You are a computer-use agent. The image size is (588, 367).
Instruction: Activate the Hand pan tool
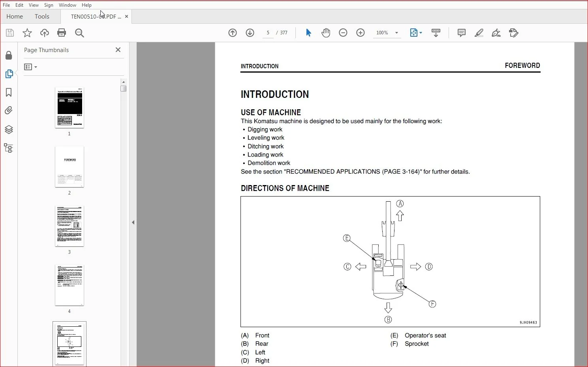pyautogui.click(x=326, y=33)
